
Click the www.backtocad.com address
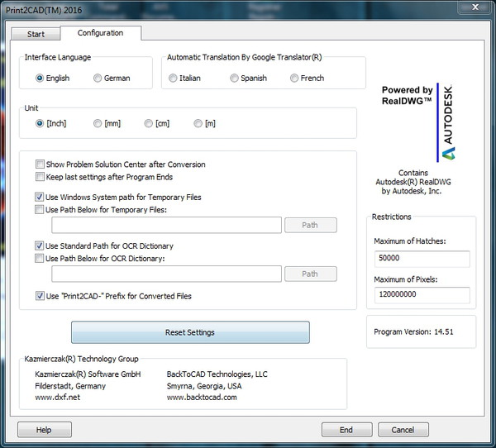(202, 398)
